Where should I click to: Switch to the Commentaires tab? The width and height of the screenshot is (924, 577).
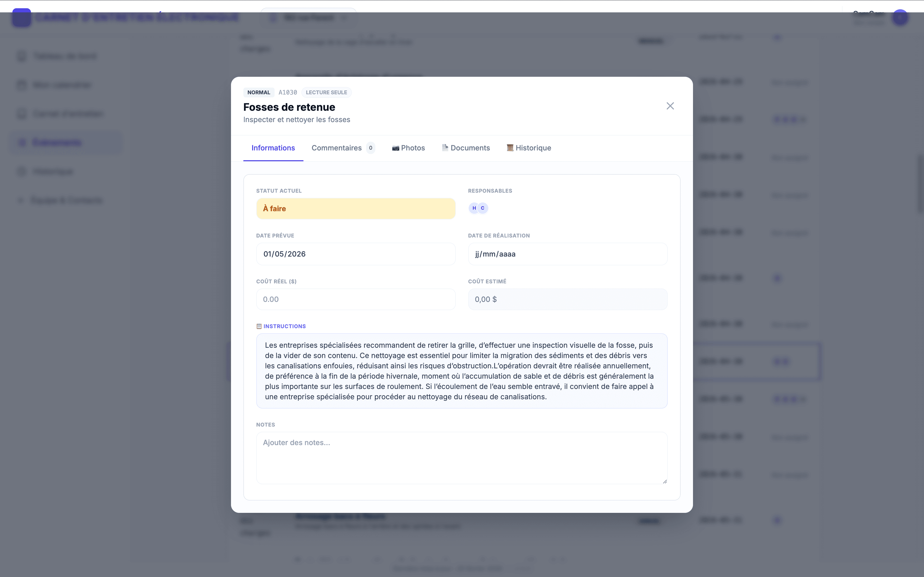click(x=336, y=148)
